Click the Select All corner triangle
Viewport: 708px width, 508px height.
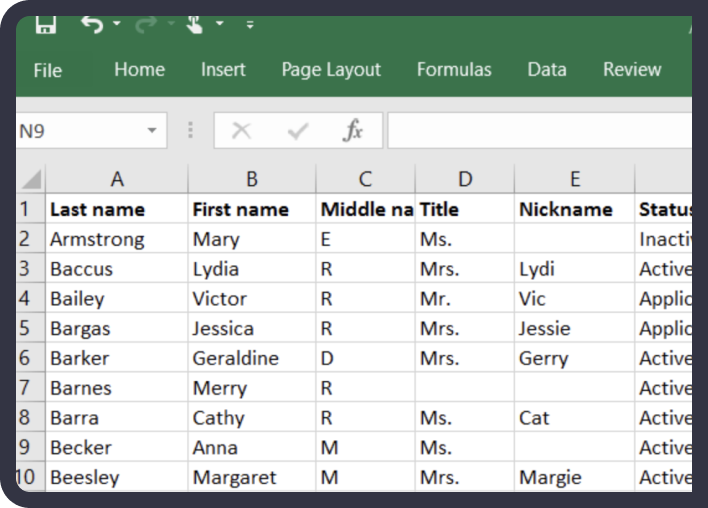coord(31,179)
